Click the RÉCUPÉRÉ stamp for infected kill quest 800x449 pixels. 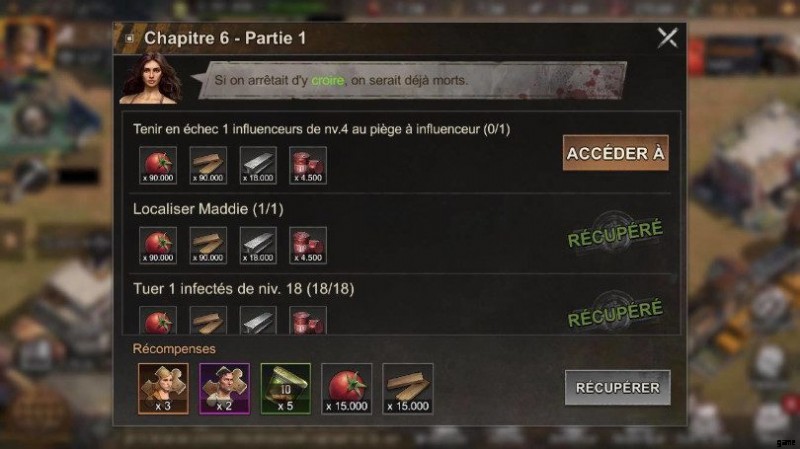pyautogui.click(x=615, y=313)
